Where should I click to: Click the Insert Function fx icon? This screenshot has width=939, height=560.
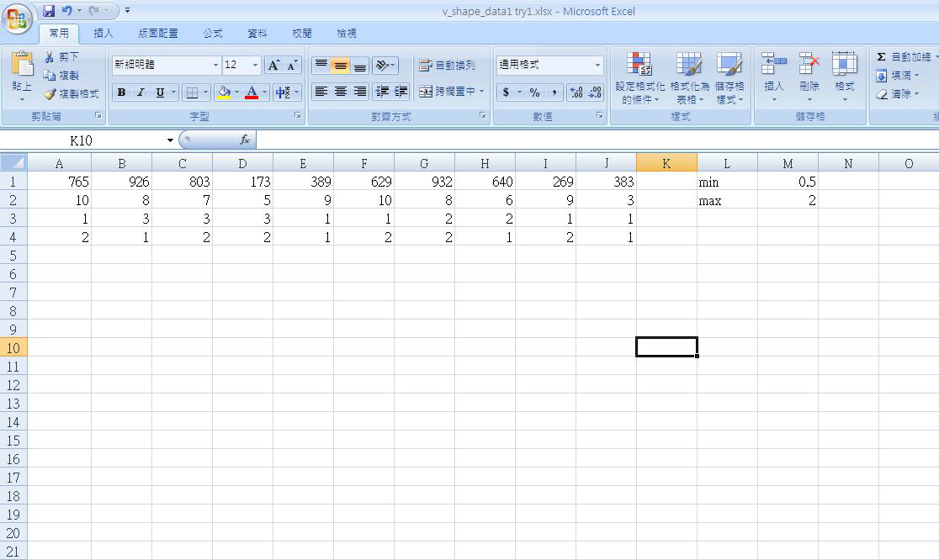pyautogui.click(x=244, y=140)
